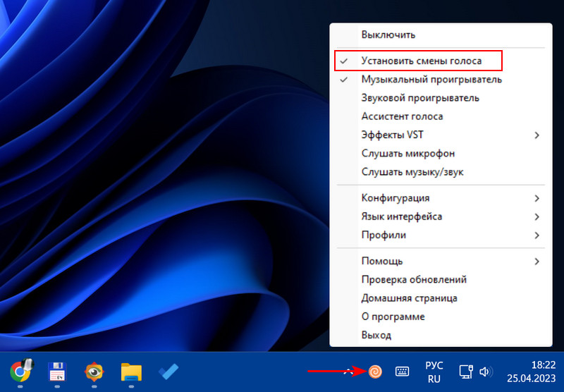
Task: Select Выход to quit the program
Action: [441, 335]
